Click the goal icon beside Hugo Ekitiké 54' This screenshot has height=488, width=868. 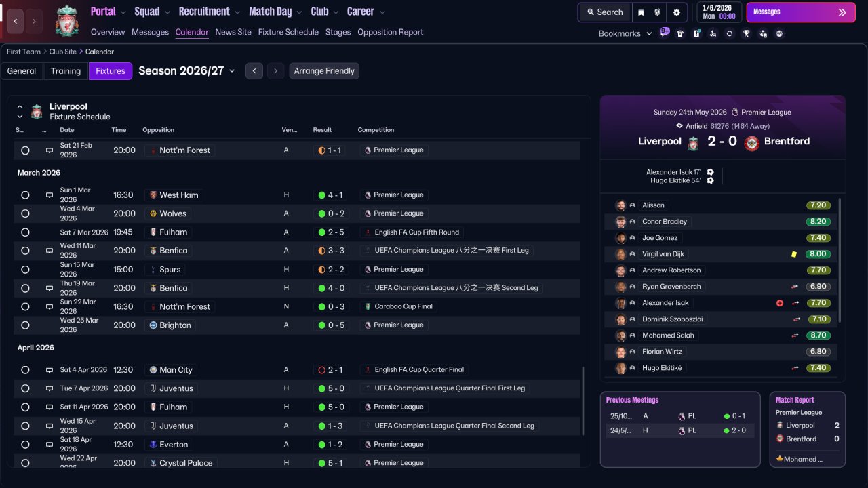[x=710, y=180]
